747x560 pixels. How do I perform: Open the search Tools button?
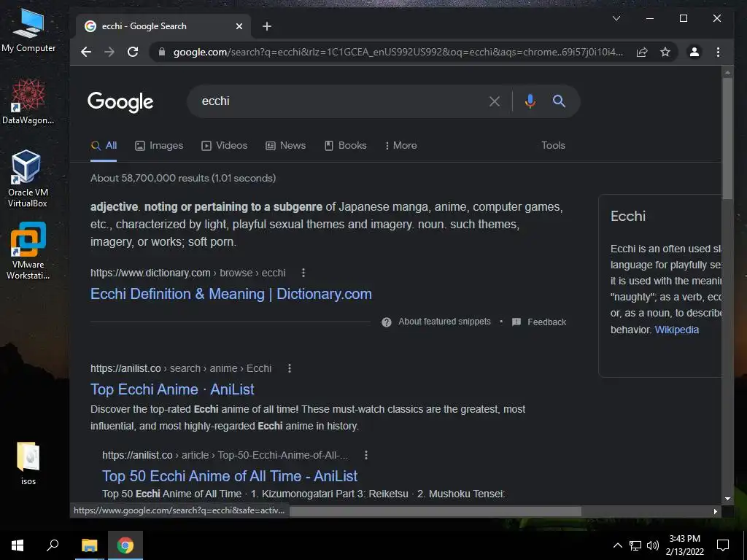point(553,146)
